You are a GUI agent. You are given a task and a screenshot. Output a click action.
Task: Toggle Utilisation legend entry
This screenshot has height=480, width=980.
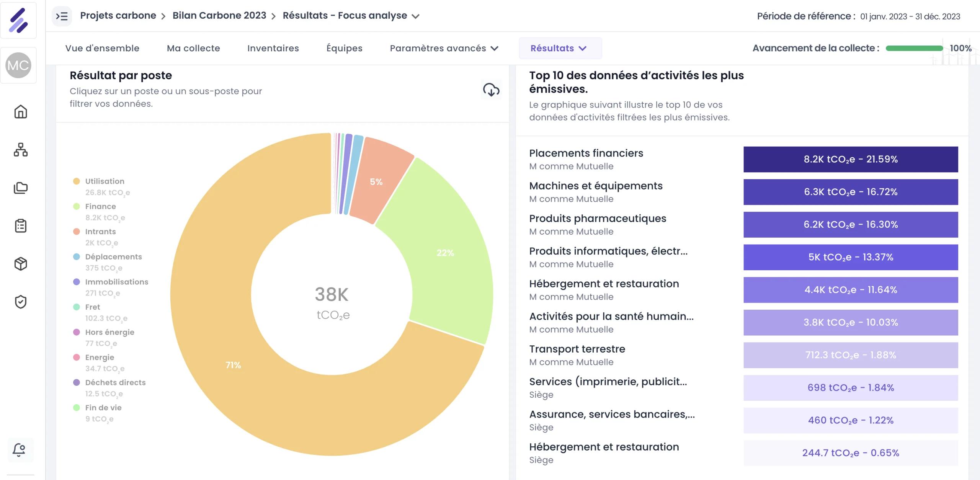pyautogui.click(x=101, y=186)
